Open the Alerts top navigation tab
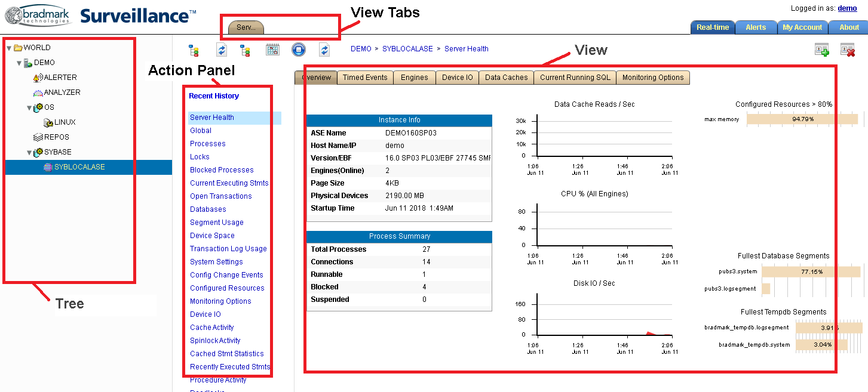 (755, 27)
